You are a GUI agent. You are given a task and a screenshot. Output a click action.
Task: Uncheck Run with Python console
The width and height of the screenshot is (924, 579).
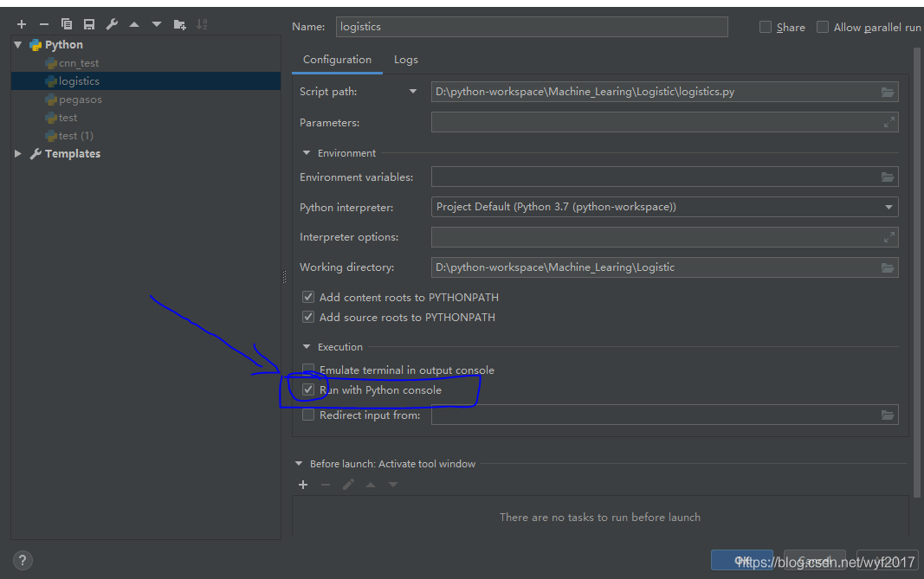308,390
